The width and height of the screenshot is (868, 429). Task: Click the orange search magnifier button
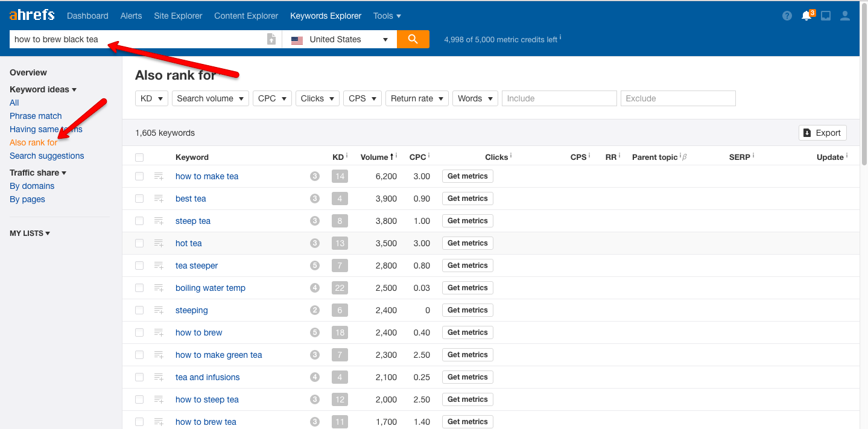coord(413,39)
